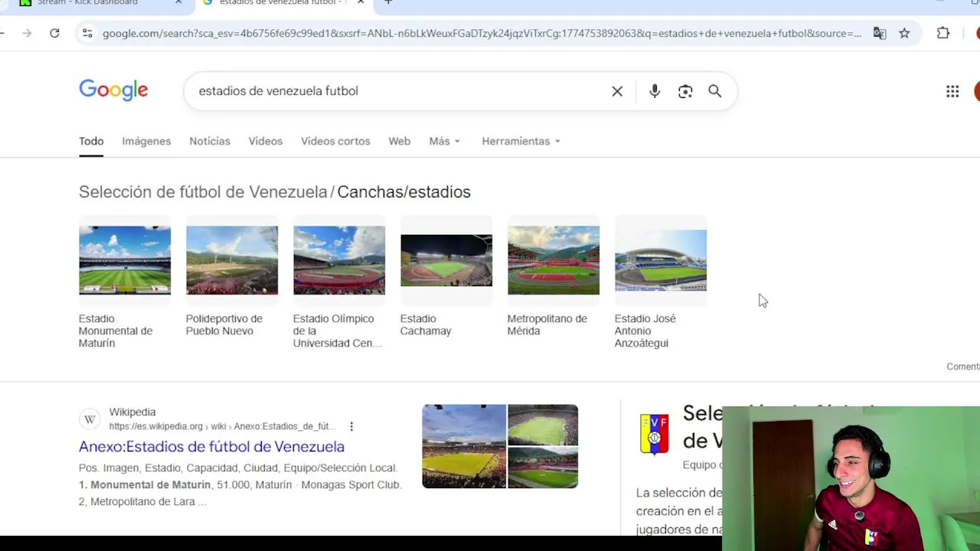Open Selección de fútbol de Venezuela breadcrumb
Viewport: 980px width, 551px height.
(x=203, y=192)
